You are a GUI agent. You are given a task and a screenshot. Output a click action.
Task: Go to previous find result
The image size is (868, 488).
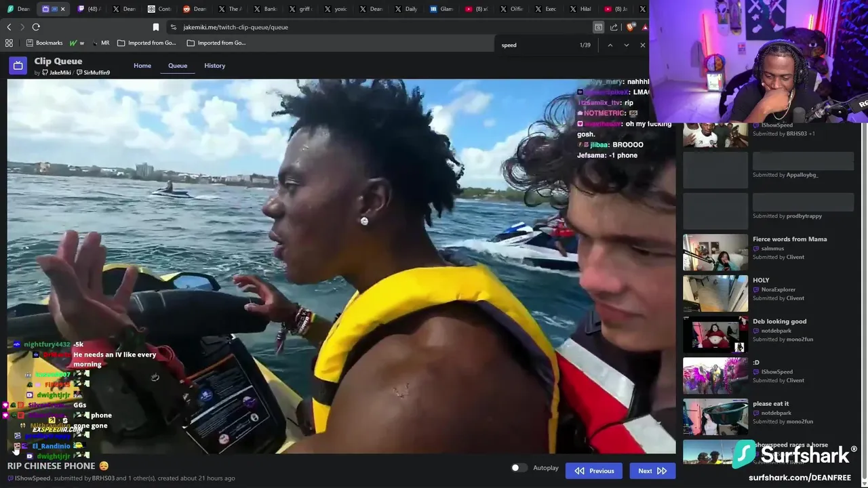coord(610,45)
